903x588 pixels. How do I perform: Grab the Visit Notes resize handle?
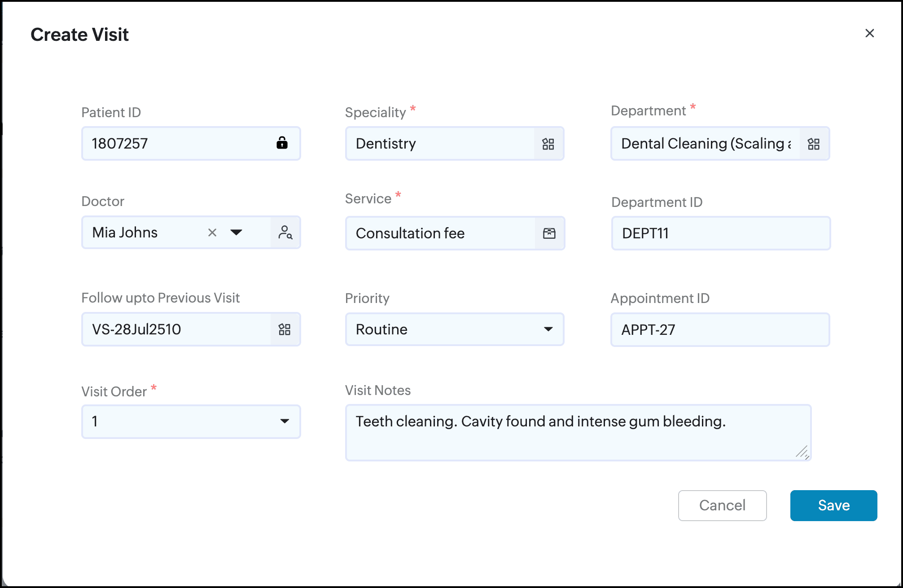coord(802,452)
